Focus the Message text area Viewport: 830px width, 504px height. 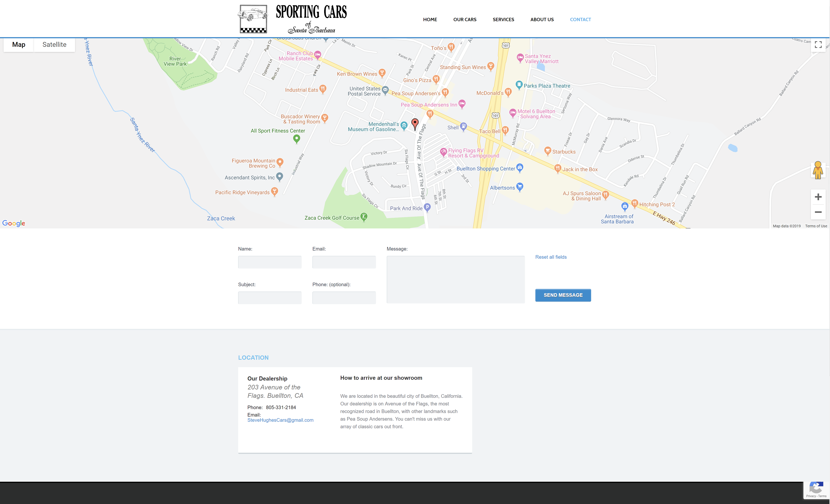[455, 280]
